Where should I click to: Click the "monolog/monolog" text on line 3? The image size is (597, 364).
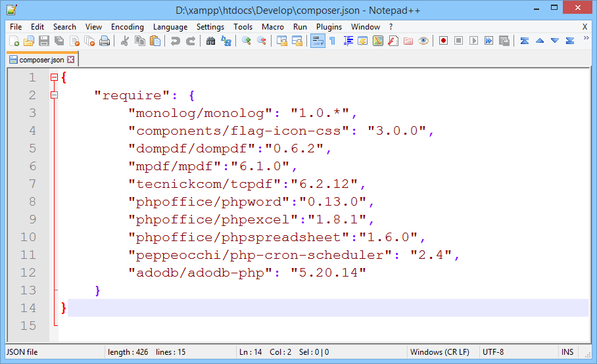(x=200, y=113)
